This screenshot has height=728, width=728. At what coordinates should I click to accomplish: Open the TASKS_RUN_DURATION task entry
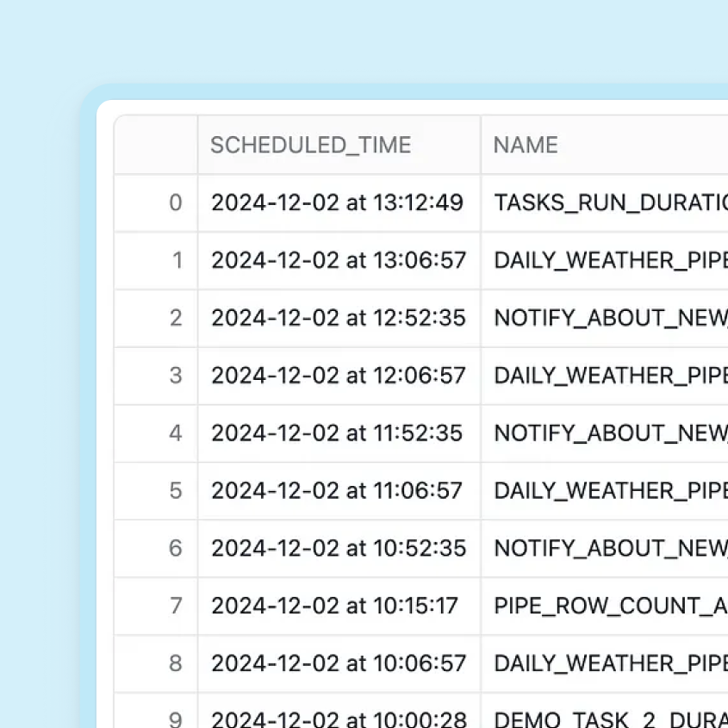(603, 202)
